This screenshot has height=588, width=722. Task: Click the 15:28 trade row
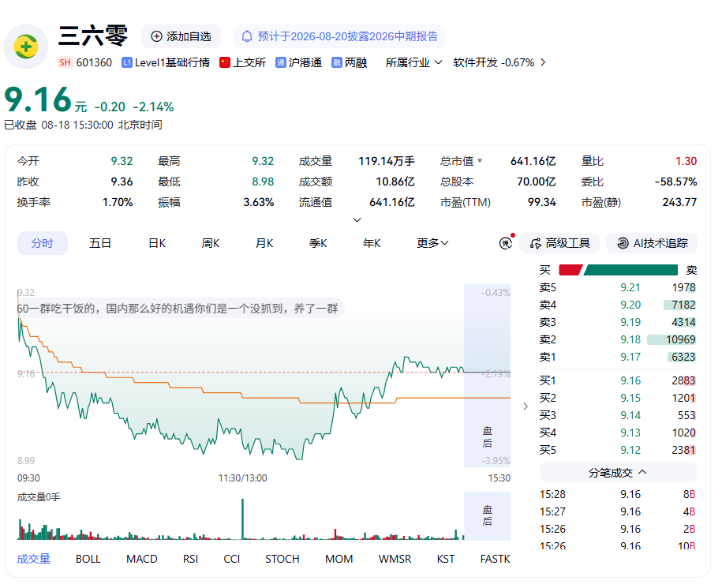pyautogui.click(x=618, y=494)
